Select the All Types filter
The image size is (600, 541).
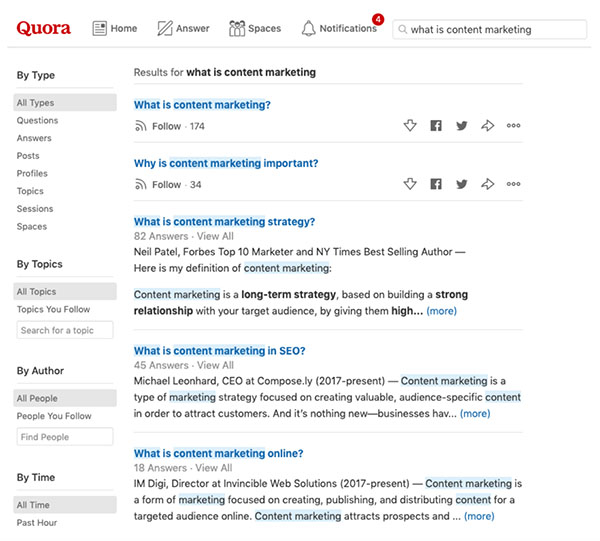click(x=65, y=103)
